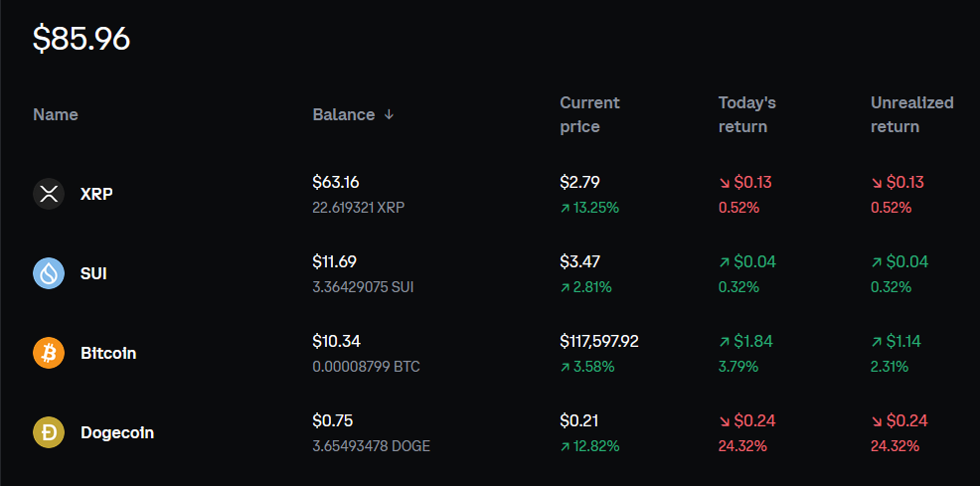
Task: Click the 2.81% SUI price change
Action: coord(585,287)
